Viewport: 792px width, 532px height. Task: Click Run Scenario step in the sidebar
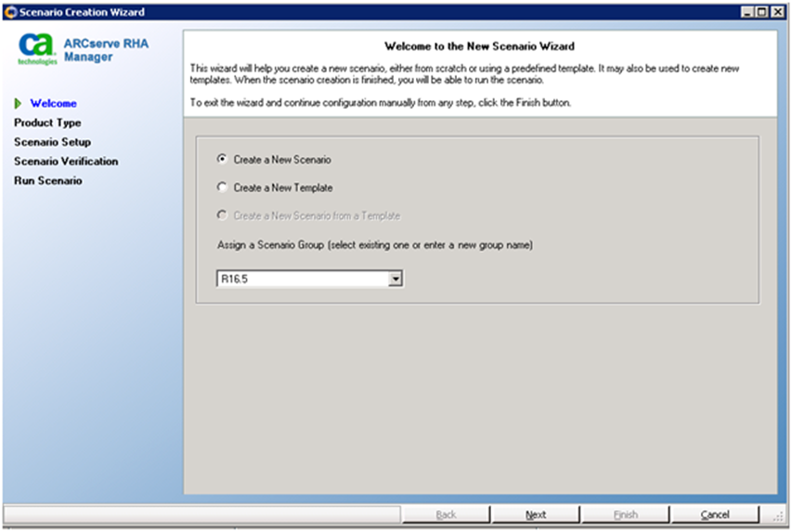48,180
